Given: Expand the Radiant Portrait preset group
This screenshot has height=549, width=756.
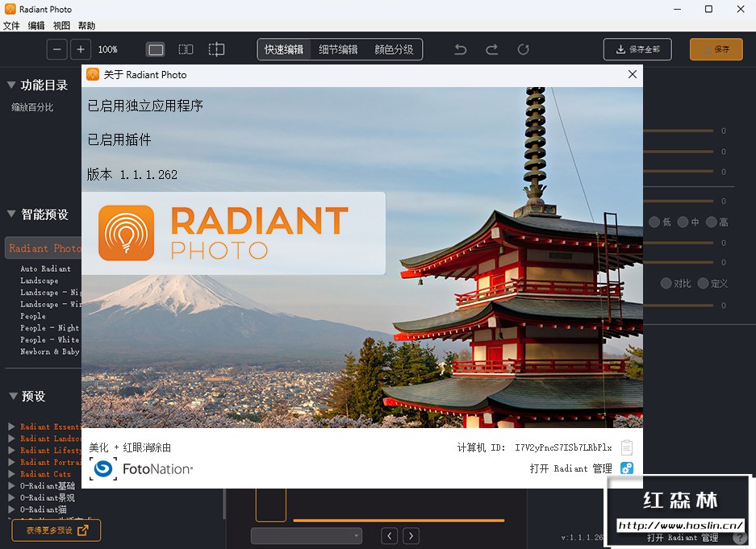Looking at the screenshot, I should click(x=11, y=462).
